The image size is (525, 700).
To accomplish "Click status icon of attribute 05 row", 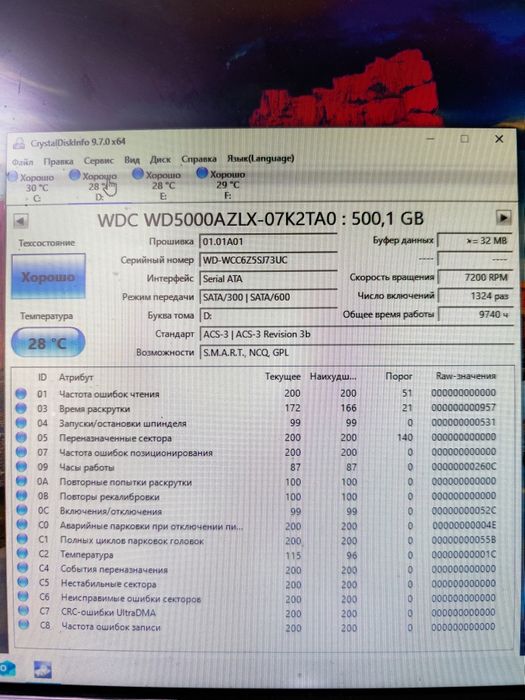I will (21, 438).
